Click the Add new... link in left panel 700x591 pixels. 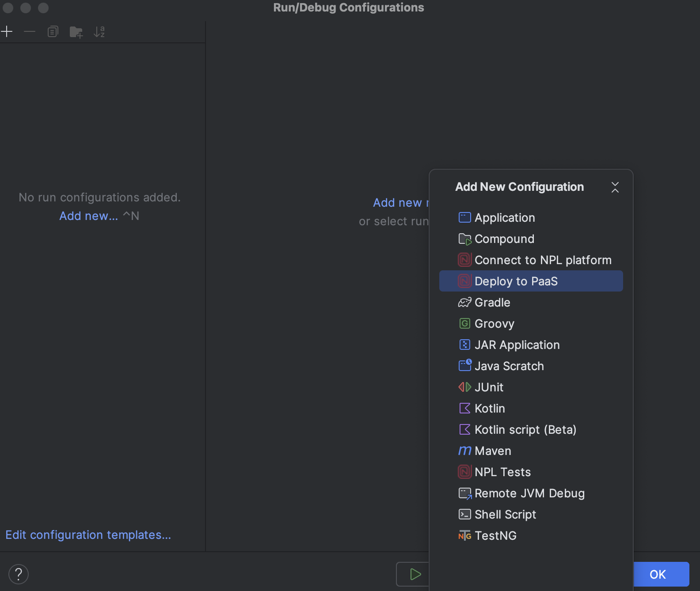pos(88,216)
